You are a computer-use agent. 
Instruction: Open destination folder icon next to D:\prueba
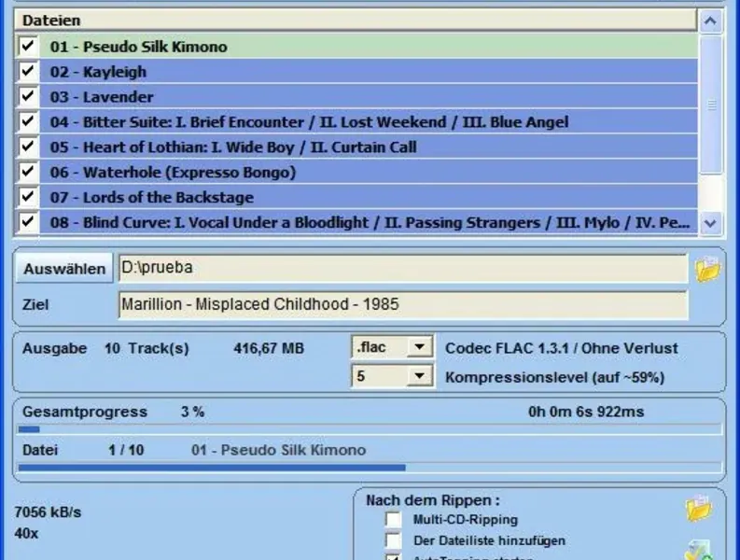(707, 269)
